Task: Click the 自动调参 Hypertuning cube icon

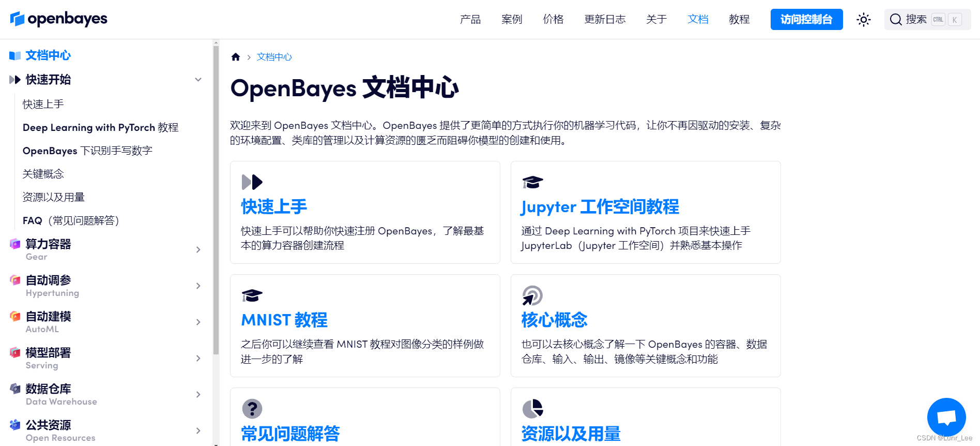Action: pos(15,280)
